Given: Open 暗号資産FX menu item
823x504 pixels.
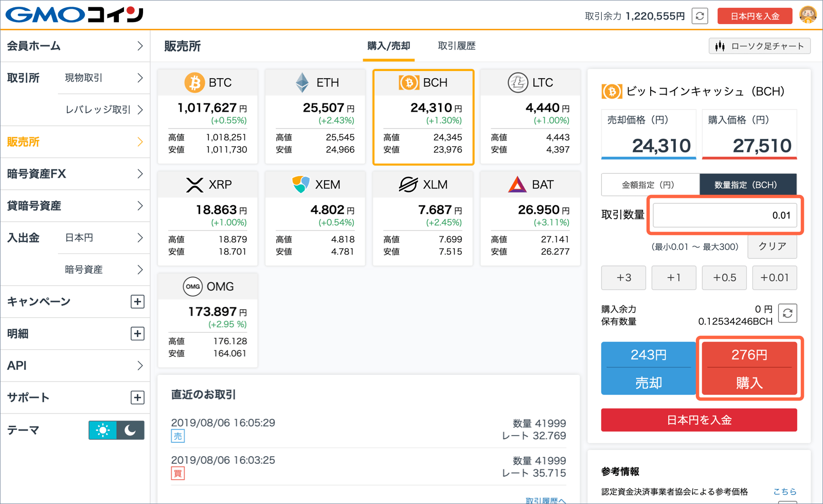Looking at the screenshot, I should coord(75,174).
